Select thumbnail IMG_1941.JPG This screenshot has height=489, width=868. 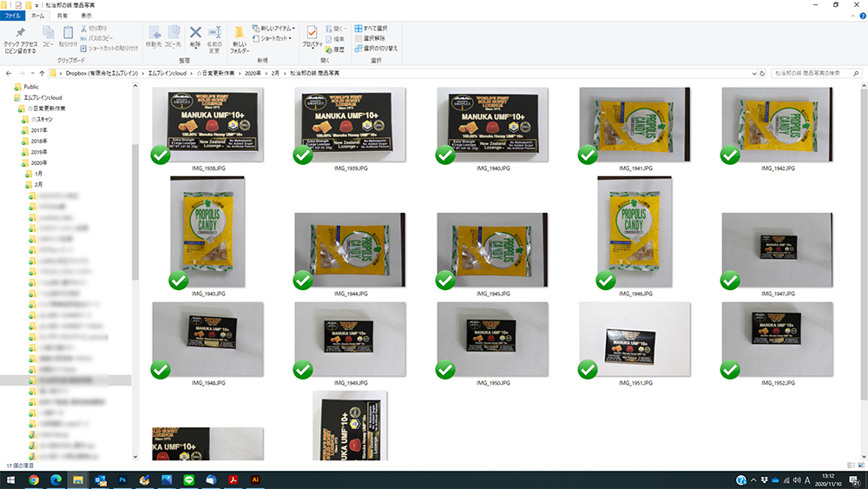(x=635, y=124)
